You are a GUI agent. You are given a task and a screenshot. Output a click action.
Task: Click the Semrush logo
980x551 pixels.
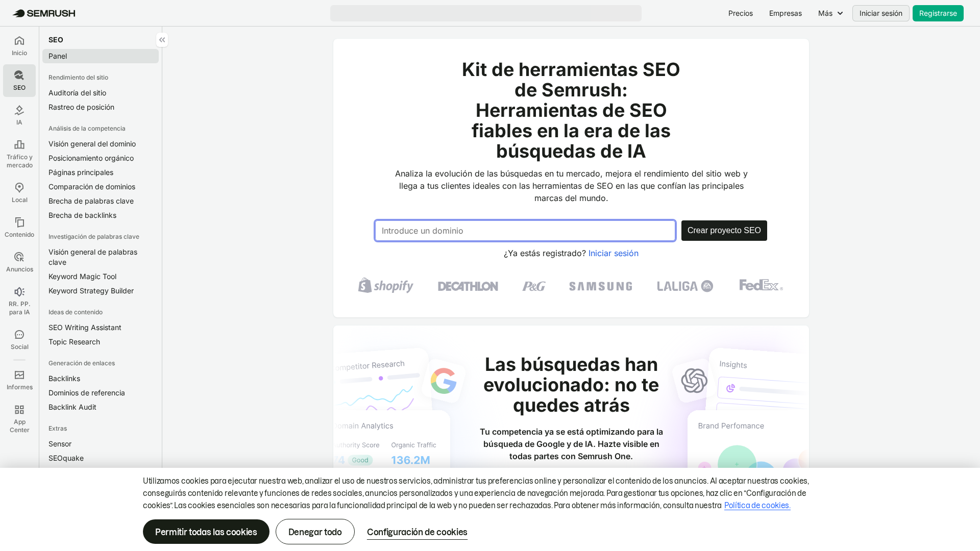pos(44,13)
